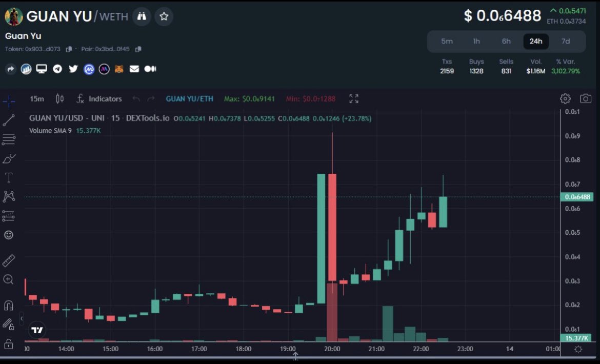Select the text annotation tool
Screen dimensions: 600x364
point(9,177)
